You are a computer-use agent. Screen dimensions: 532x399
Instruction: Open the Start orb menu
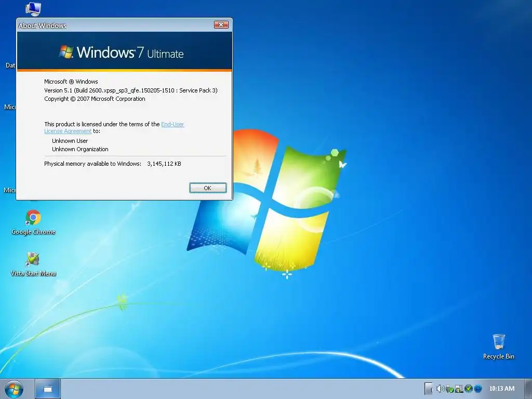point(14,389)
